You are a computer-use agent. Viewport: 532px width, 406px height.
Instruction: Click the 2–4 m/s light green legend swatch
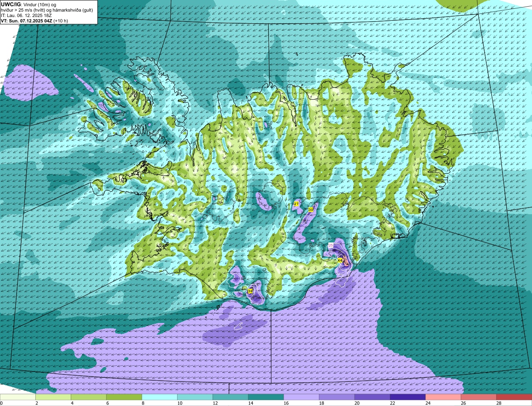[x=53, y=397]
